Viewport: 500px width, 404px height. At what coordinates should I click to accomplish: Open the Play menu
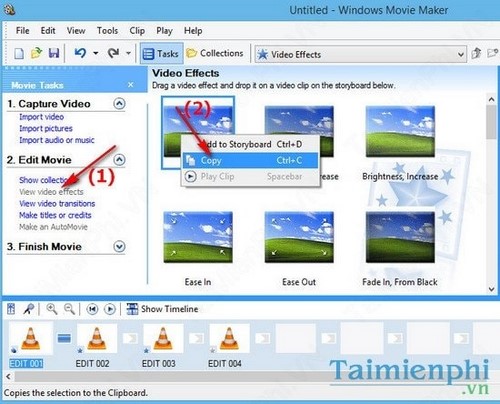click(x=164, y=31)
